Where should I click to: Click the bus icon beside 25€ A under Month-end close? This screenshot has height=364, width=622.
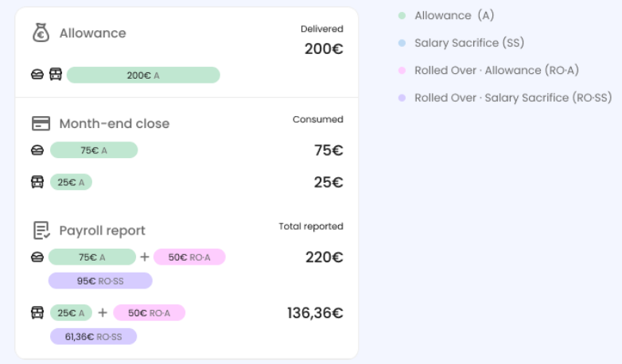(x=37, y=182)
